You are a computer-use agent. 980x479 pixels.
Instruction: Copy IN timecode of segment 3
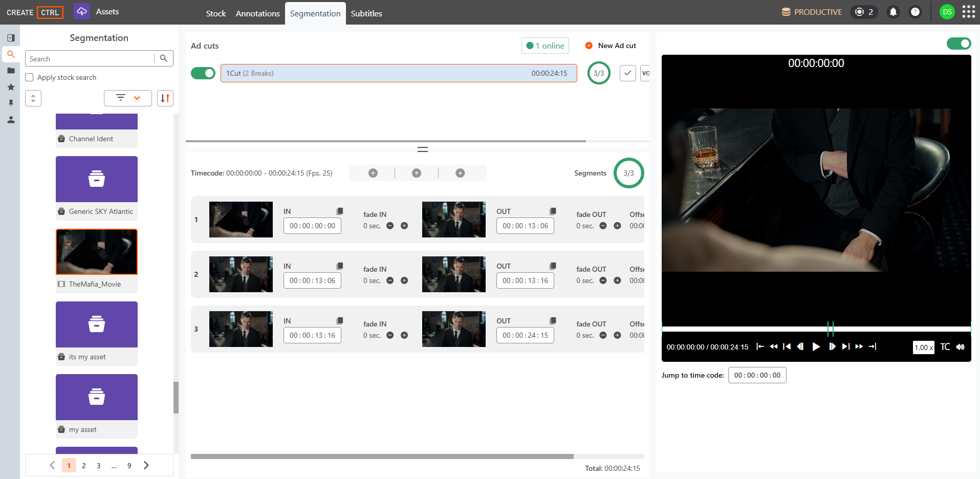point(340,321)
